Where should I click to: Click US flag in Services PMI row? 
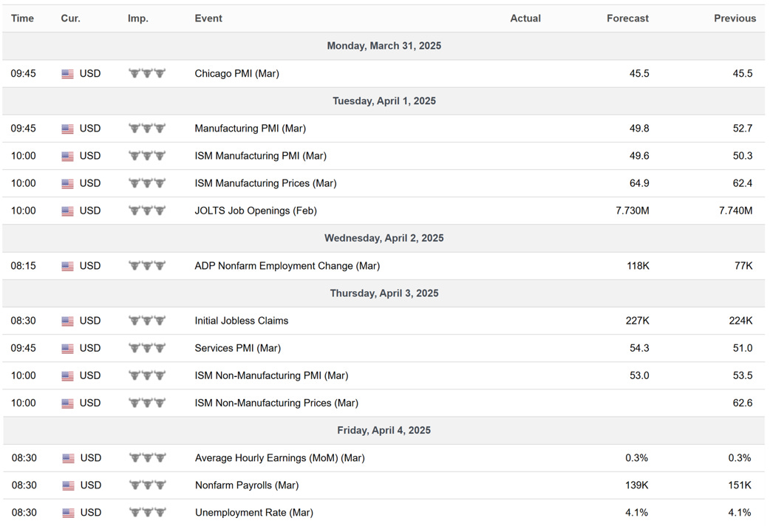67,349
